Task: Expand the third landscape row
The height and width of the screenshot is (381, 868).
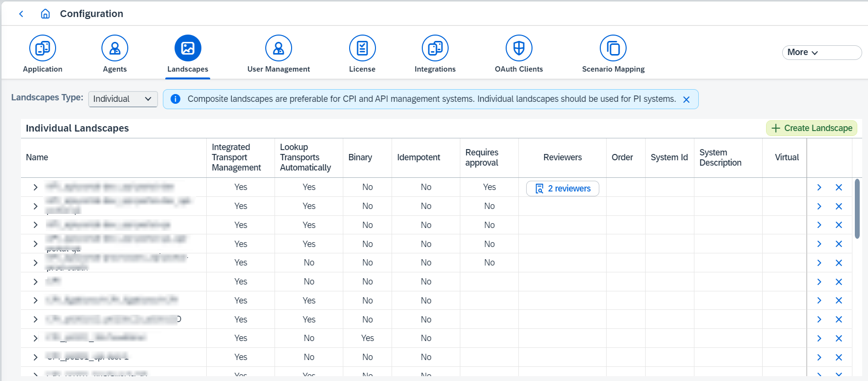Action: (36, 225)
